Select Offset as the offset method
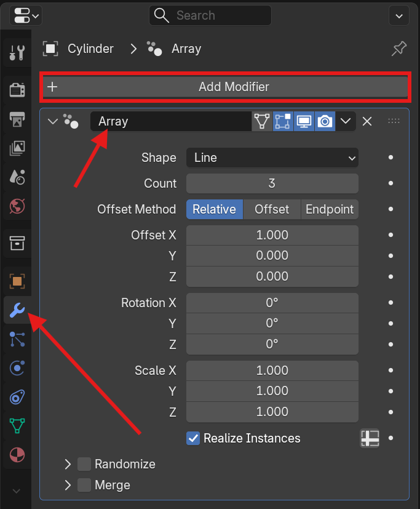Screen dimensions: 420x509 point(272,209)
